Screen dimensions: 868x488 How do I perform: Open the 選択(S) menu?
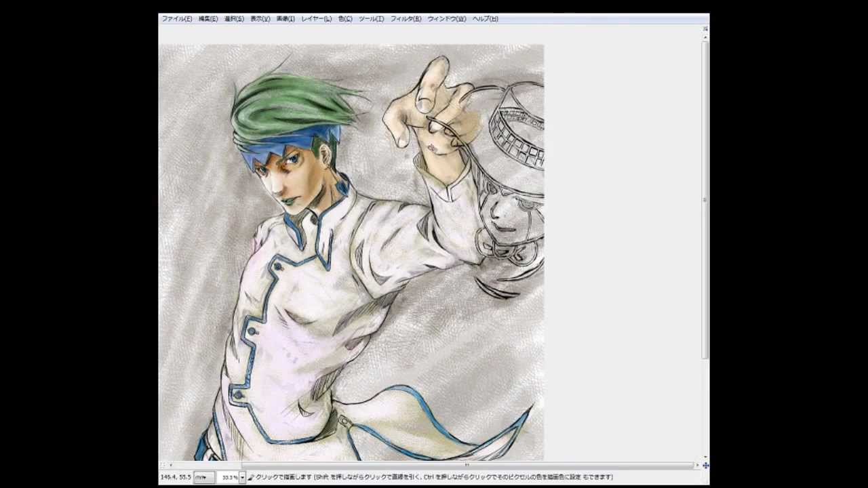coord(234,19)
